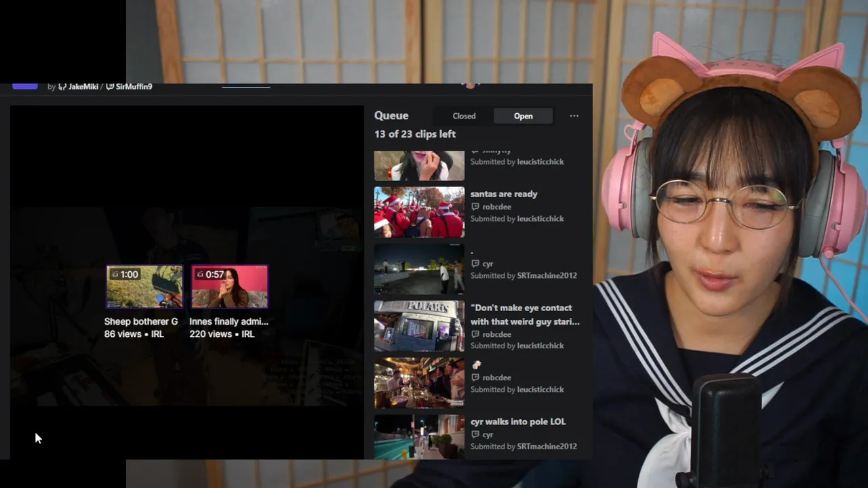
Task: Click channel icon beside robcdee under eye contact clip
Action: pyautogui.click(x=475, y=334)
